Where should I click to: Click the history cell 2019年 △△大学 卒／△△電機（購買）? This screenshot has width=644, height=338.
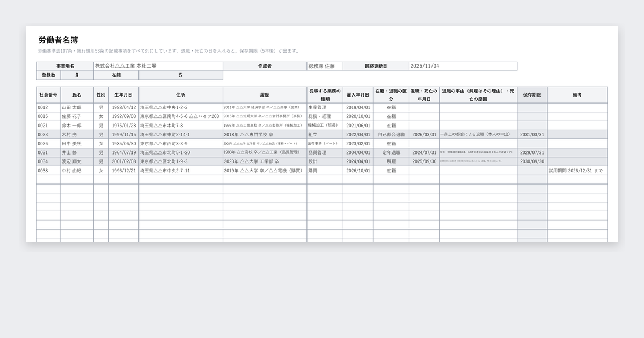(265, 171)
